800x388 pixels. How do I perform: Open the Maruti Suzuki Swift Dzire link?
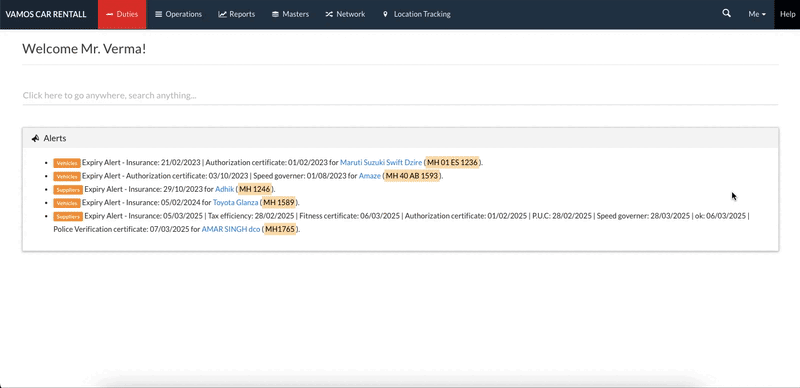pos(381,162)
